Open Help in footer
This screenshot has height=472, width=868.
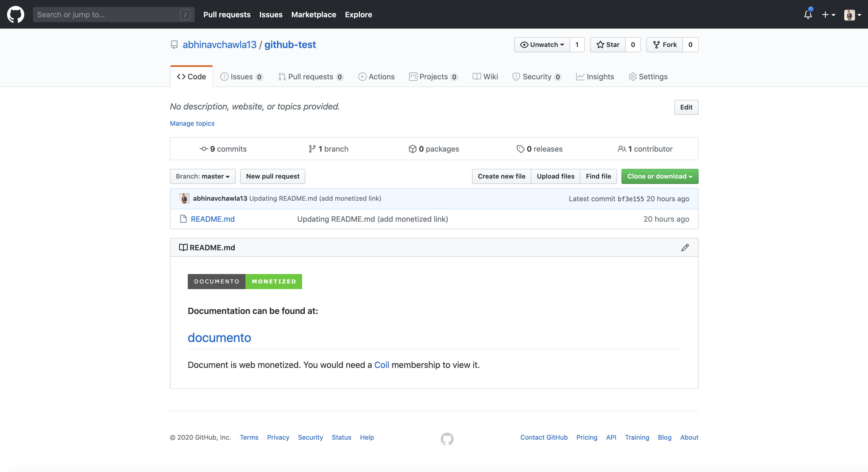pyautogui.click(x=367, y=437)
